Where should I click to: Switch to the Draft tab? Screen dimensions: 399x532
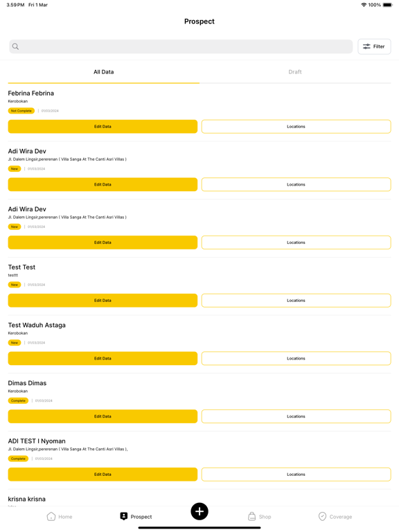pos(295,72)
